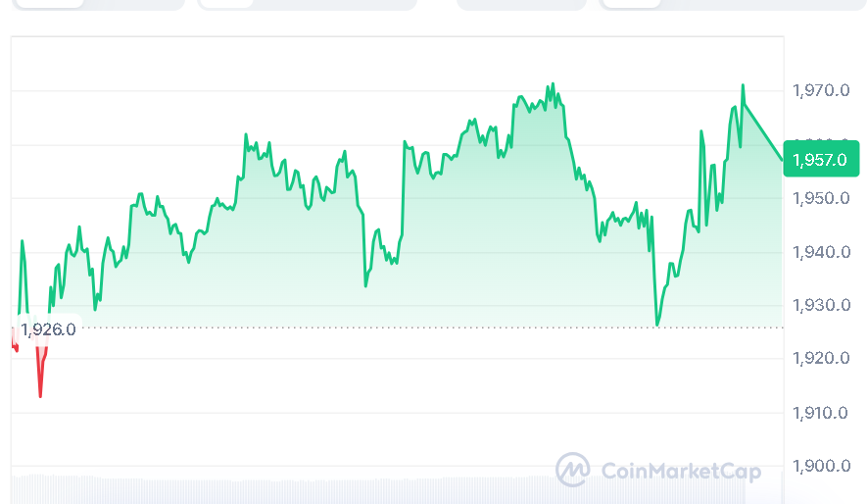Click the 1,950.0 y-axis label
Image resolution: width=868 pixels, height=504 pixels.
[819, 199]
